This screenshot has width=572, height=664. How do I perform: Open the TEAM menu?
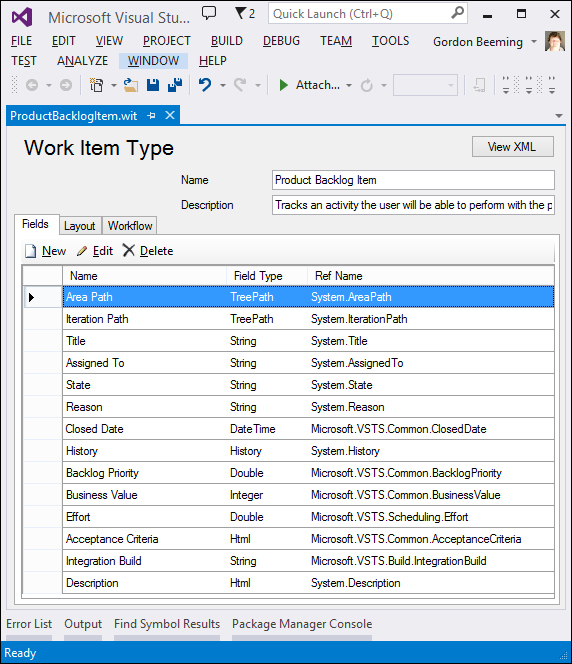(x=336, y=41)
